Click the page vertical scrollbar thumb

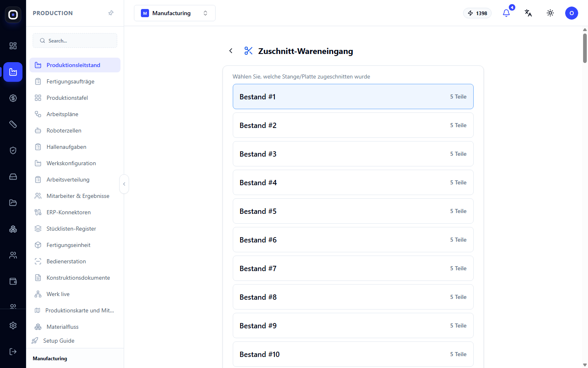pos(585,48)
